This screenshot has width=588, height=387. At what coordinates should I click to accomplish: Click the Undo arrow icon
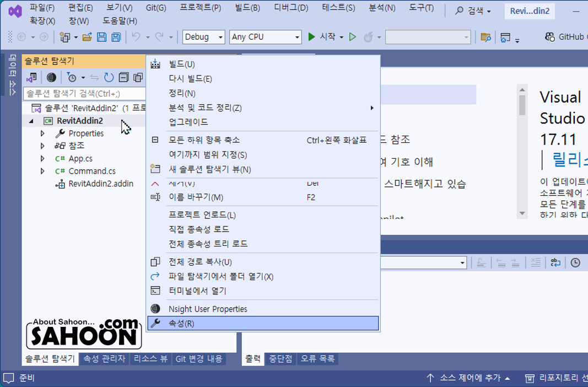137,37
